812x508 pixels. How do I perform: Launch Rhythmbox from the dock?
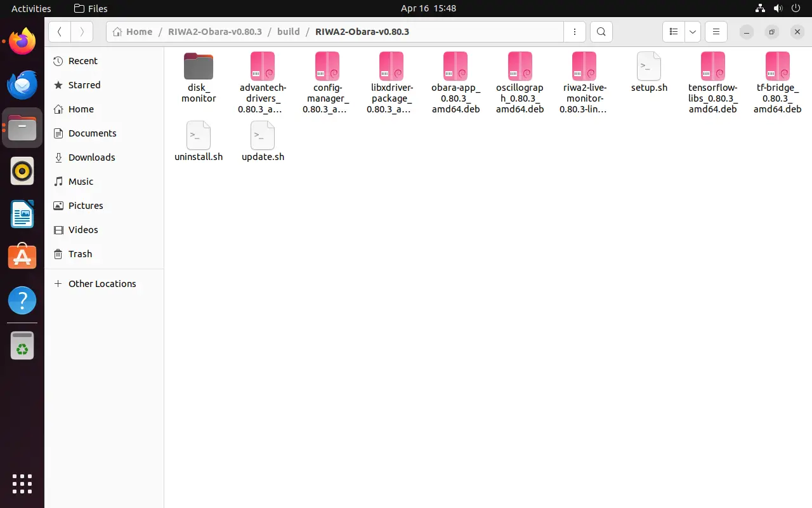(22, 171)
